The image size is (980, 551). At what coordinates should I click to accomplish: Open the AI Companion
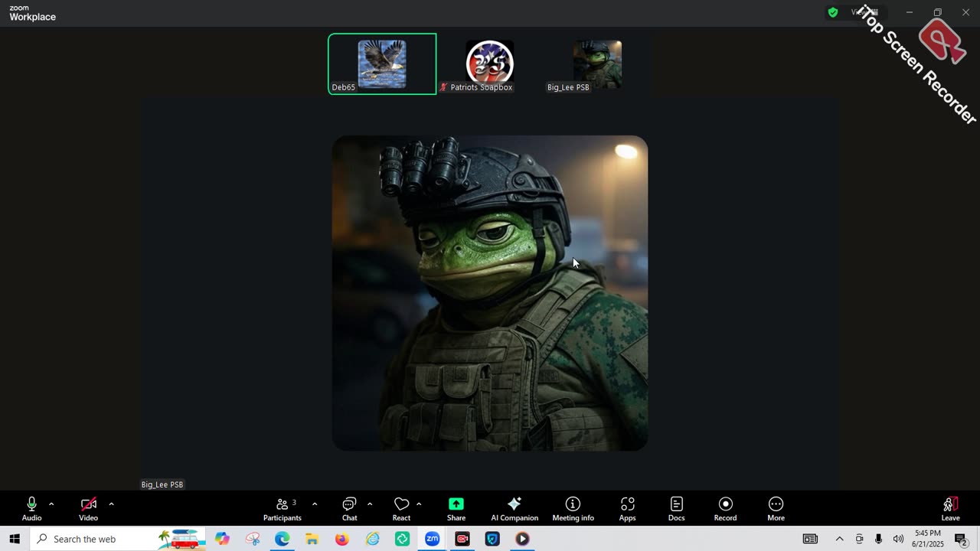pos(514,508)
